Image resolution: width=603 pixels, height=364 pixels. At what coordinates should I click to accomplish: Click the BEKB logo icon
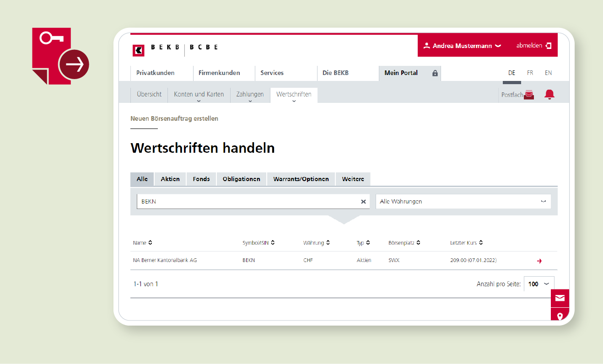[138, 50]
